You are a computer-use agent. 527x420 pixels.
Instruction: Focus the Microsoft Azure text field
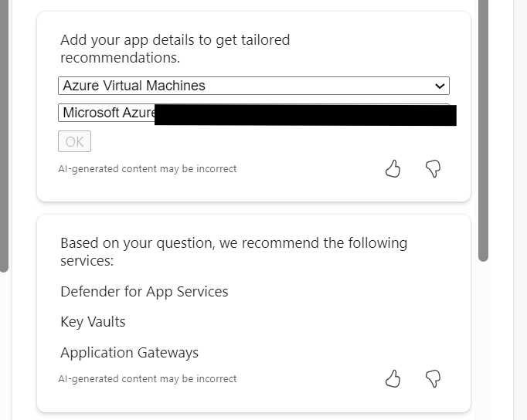point(108,113)
